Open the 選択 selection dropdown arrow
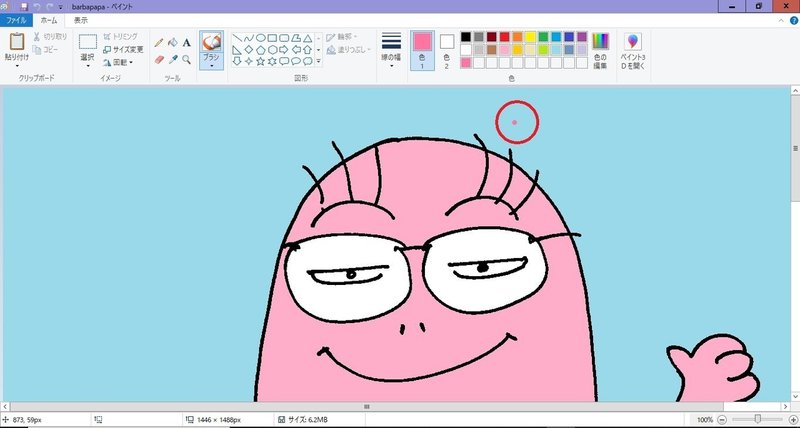The image size is (800, 428). (88, 65)
